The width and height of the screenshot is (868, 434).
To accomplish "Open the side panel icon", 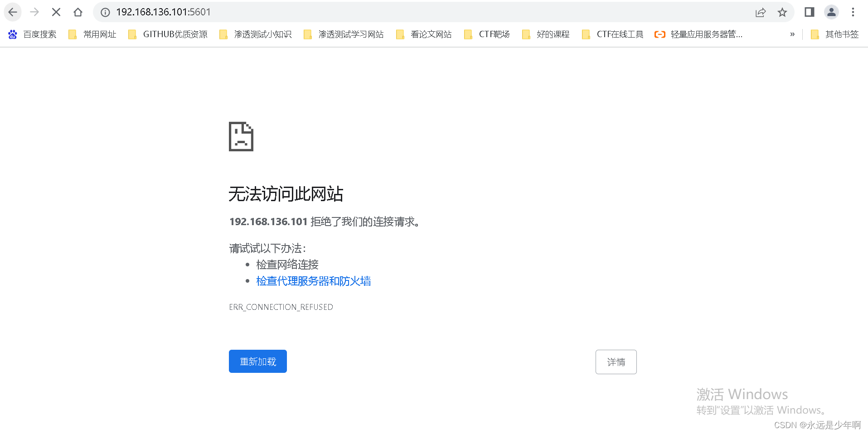I will pos(809,12).
